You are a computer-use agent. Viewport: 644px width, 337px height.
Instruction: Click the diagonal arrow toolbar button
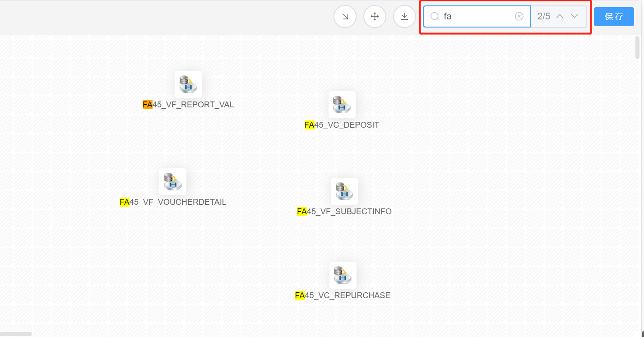point(345,17)
